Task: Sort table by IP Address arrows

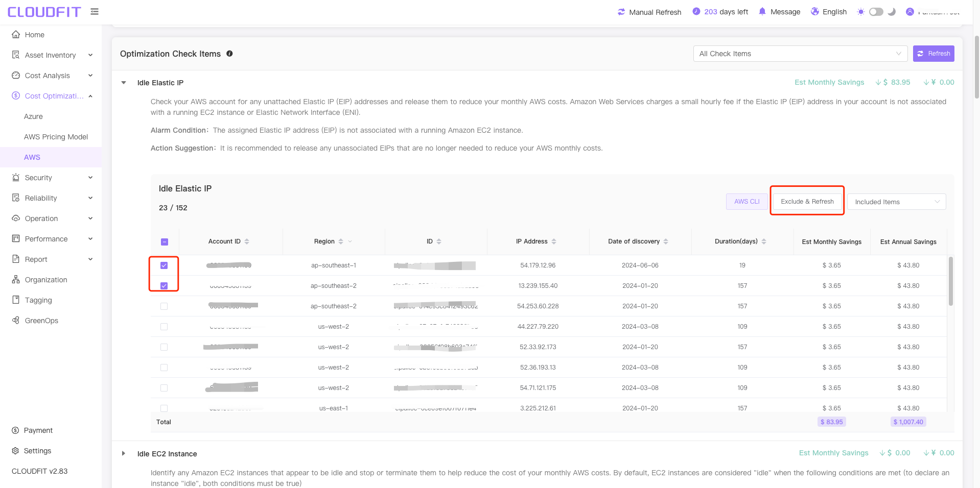Action: [554, 241]
